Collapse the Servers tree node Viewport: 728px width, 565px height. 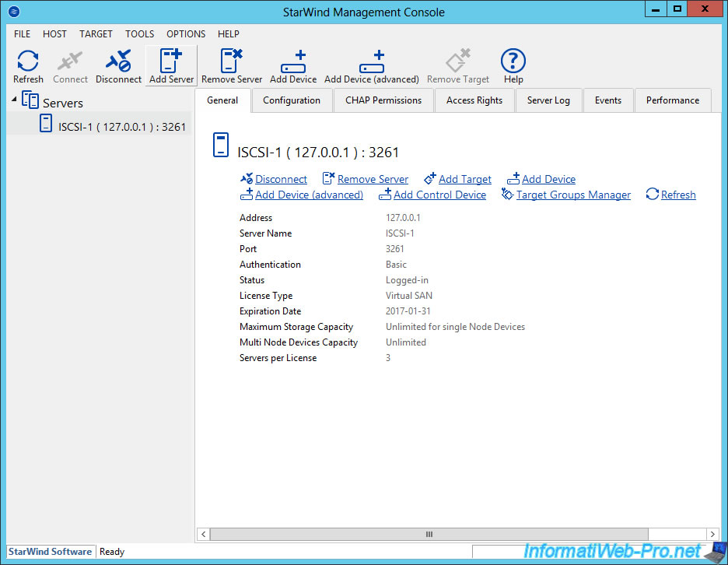[x=14, y=99]
